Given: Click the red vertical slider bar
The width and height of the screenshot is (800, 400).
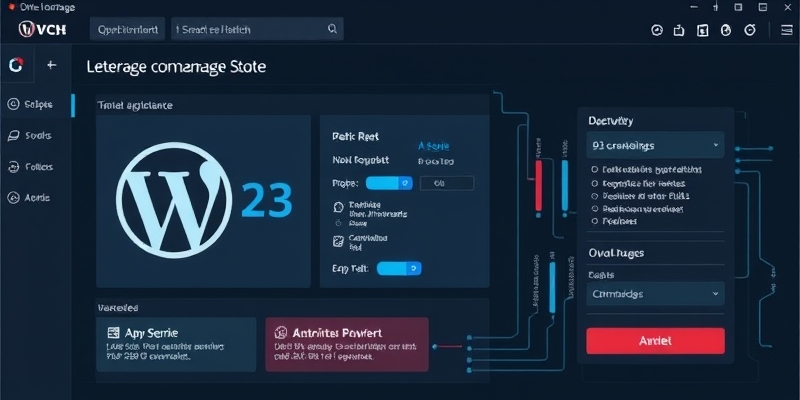Looking at the screenshot, I should point(538,185).
